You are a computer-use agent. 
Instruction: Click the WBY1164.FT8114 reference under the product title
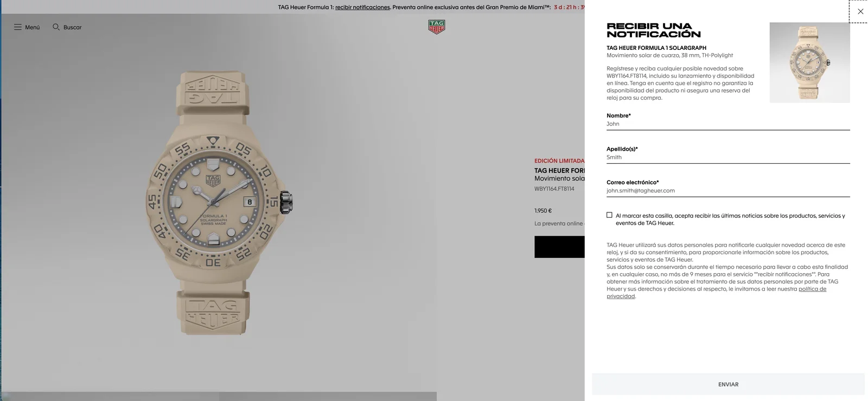click(554, 189)
